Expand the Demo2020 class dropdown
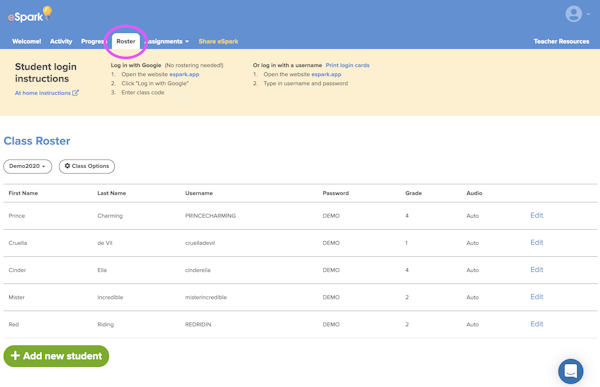The width and height of the screenshot is (600, 387). coord(28,166)
